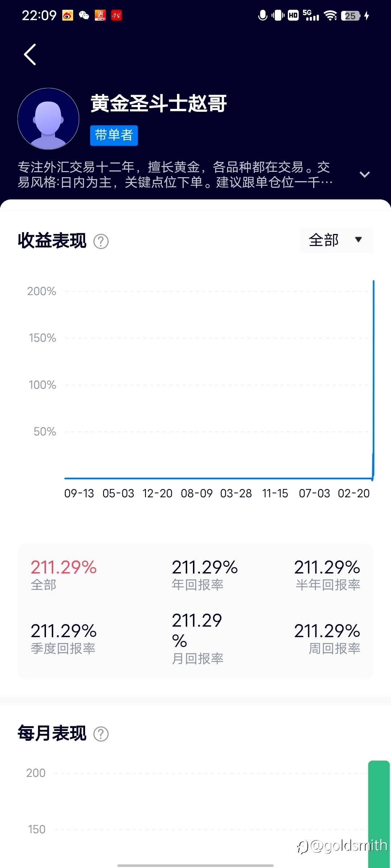The height and width of the screenshot is (868, 391).
Task: Tap the back arrow icon
Action: point(30,55)
